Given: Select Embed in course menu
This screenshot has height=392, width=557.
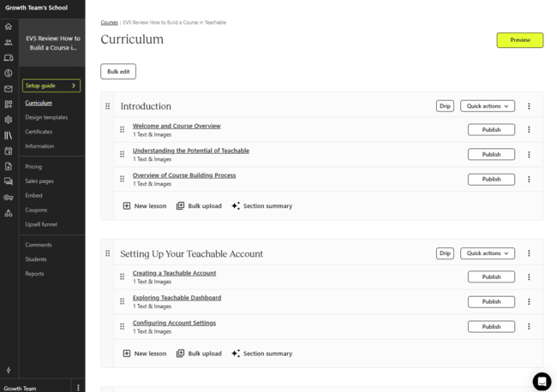Looking at the screenshot, I should 33,195.
